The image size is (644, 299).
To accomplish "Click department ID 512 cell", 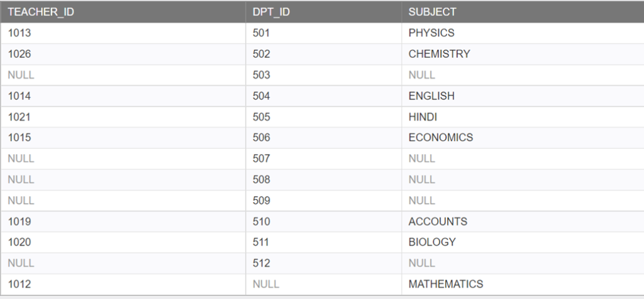I will click(x=324, y=263).
